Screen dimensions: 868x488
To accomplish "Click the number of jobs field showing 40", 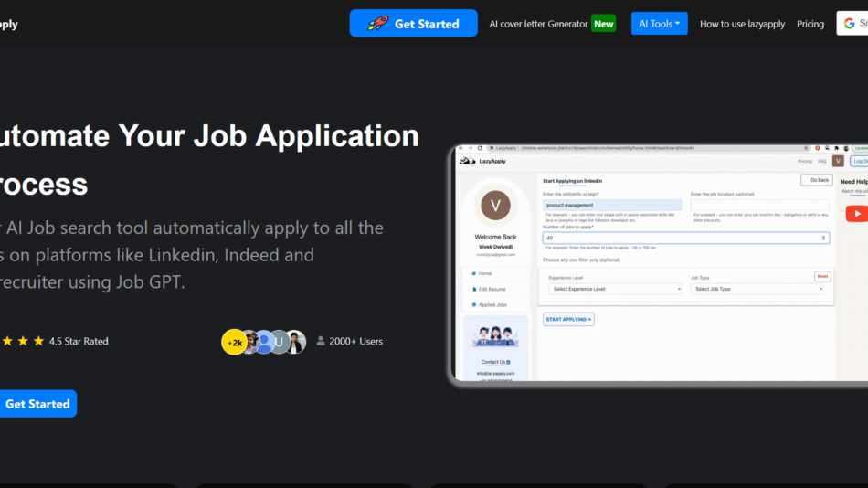I will click(686, 238).
